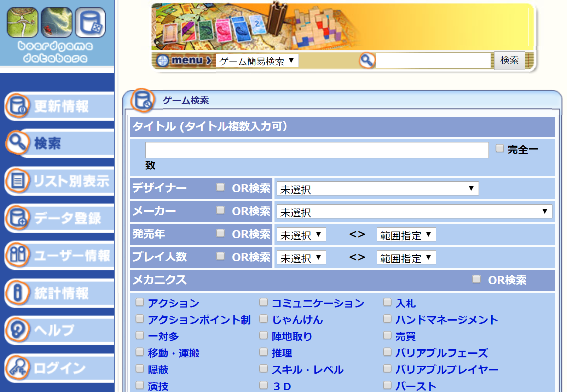Click the 更新情報 database icon in sidebar
The image size is (567, 392).
[17, 106]
